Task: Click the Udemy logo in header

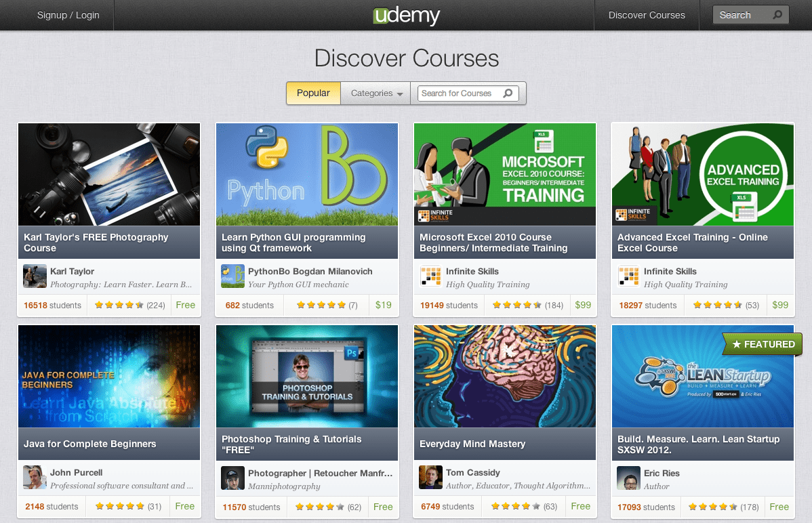Action: click(x=407, y=16)
